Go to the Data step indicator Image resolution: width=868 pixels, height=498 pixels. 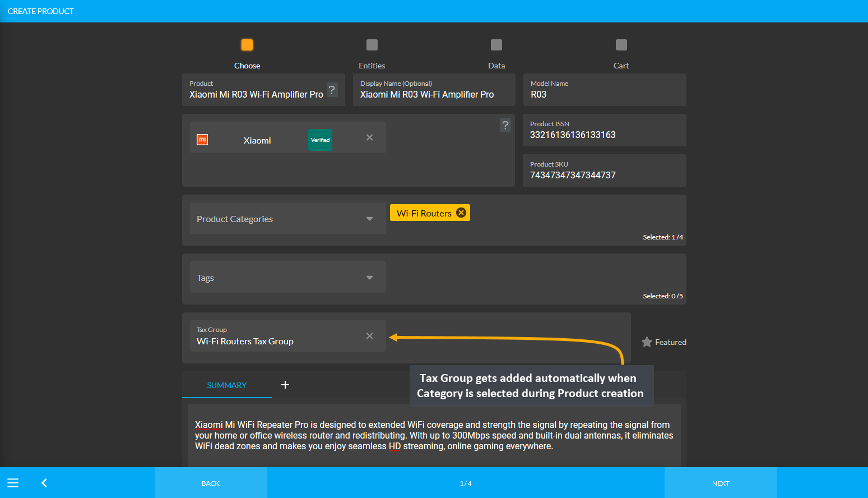[x=496, y=45]
